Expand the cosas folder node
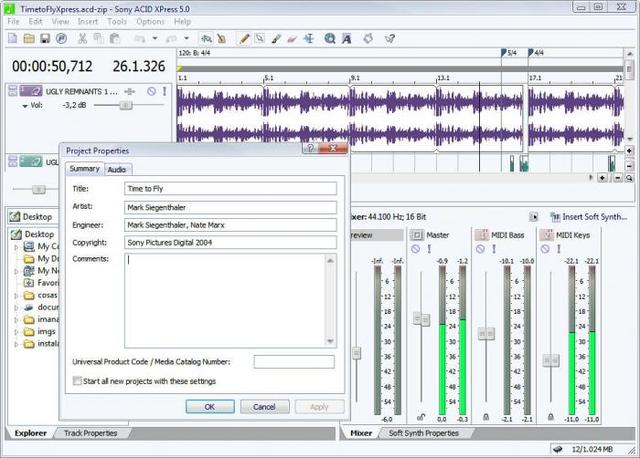 [x=16, y=296]
